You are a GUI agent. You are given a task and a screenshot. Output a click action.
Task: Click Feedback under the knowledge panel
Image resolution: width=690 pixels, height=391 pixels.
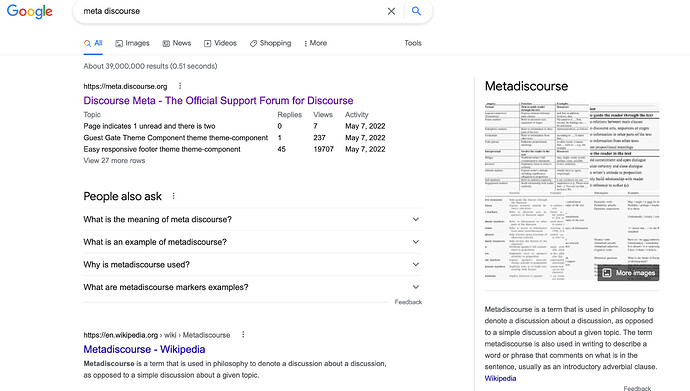pos(637,388)
